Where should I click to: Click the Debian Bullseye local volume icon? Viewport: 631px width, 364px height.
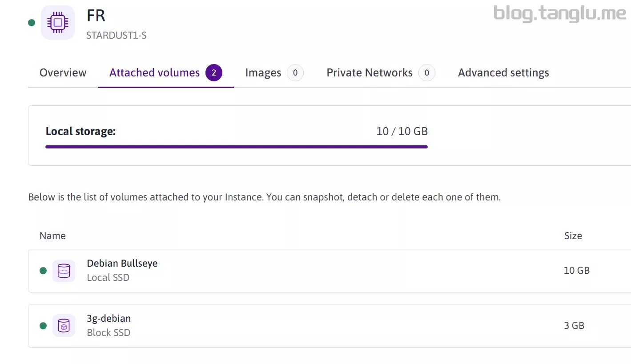click(x=64, y=271)
